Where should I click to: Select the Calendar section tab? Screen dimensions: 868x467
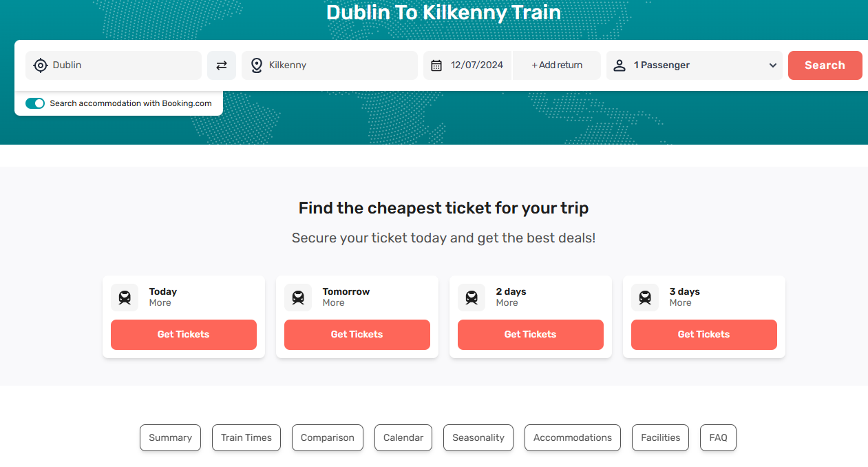click(x=403, y=437)
